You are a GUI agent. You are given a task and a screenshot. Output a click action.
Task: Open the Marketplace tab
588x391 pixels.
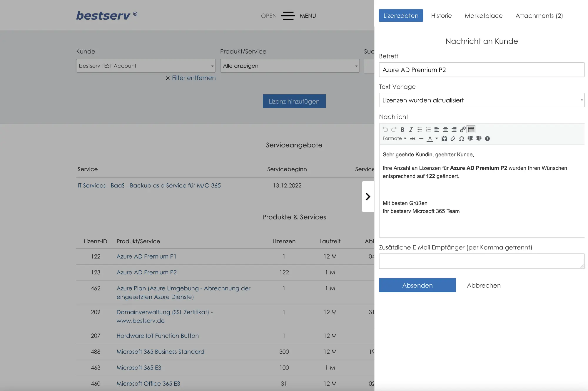(x=484, y=16)
